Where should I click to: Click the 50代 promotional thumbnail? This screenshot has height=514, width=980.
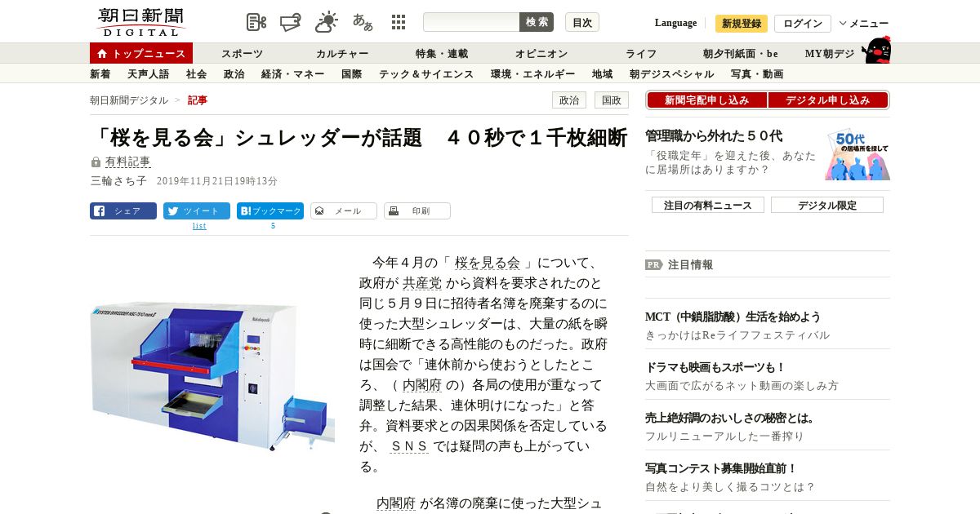click(857, 154)
